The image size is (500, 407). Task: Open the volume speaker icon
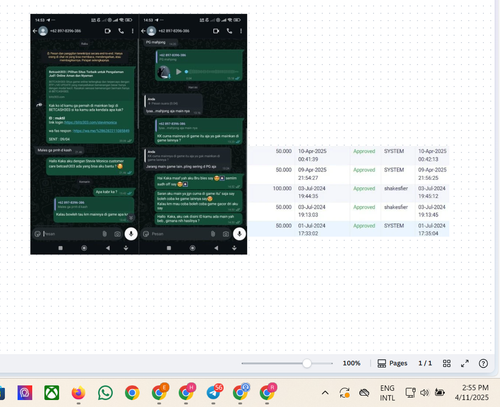click(424, 393)
